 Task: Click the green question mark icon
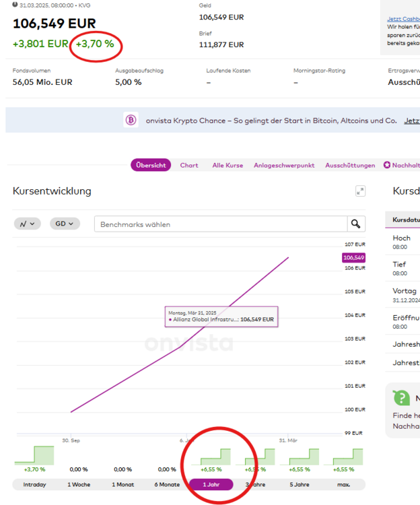coord(401,397)
